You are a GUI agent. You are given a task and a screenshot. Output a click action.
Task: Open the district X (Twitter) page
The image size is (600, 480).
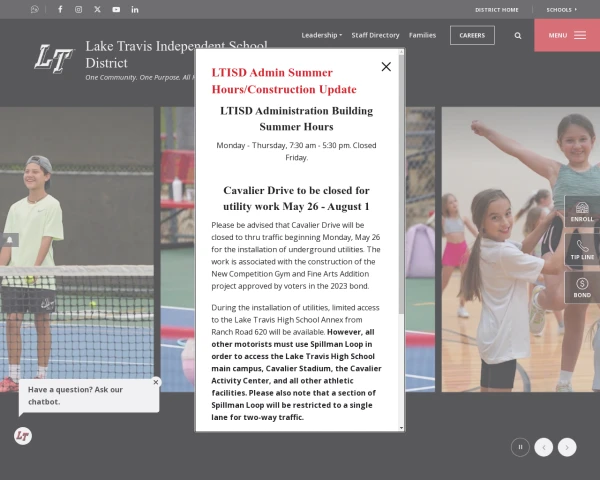click(97, 9)
